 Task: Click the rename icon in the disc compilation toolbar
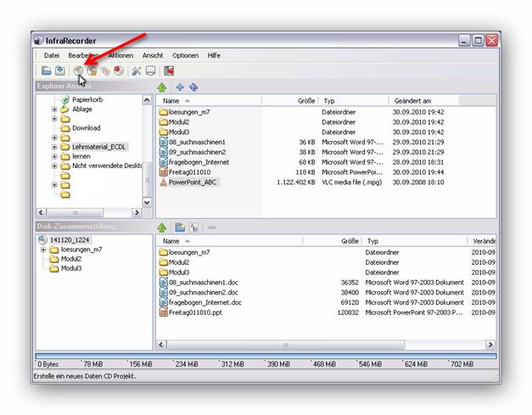tap(193, 227)
